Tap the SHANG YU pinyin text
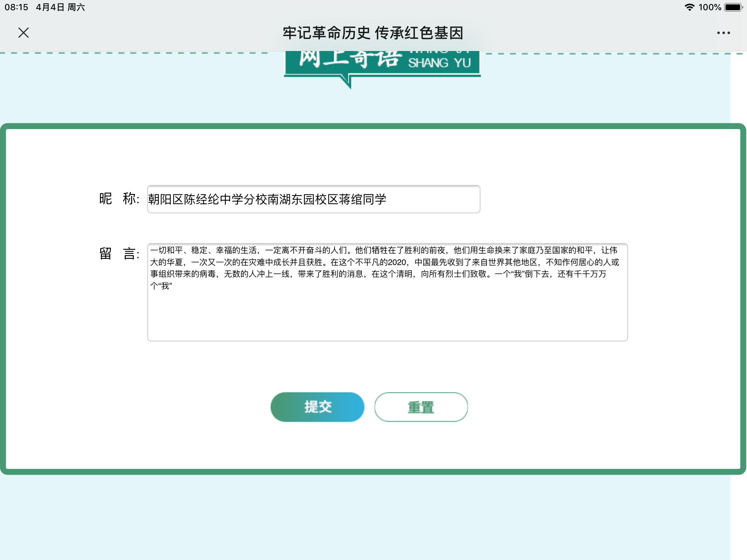747x560 pixels. coord(440,63)
